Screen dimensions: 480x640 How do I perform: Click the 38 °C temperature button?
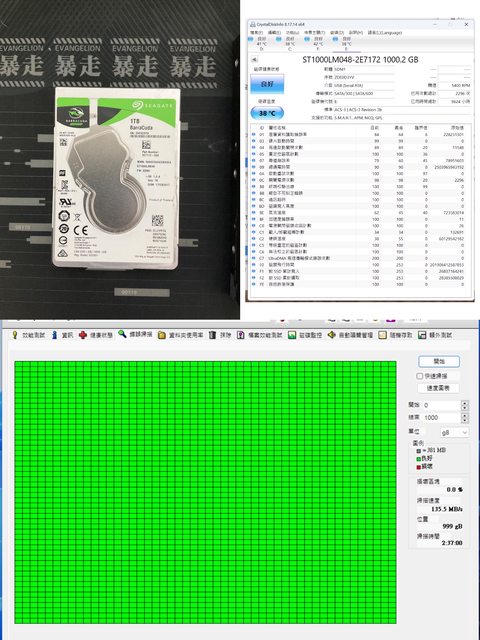coord(267,113)
